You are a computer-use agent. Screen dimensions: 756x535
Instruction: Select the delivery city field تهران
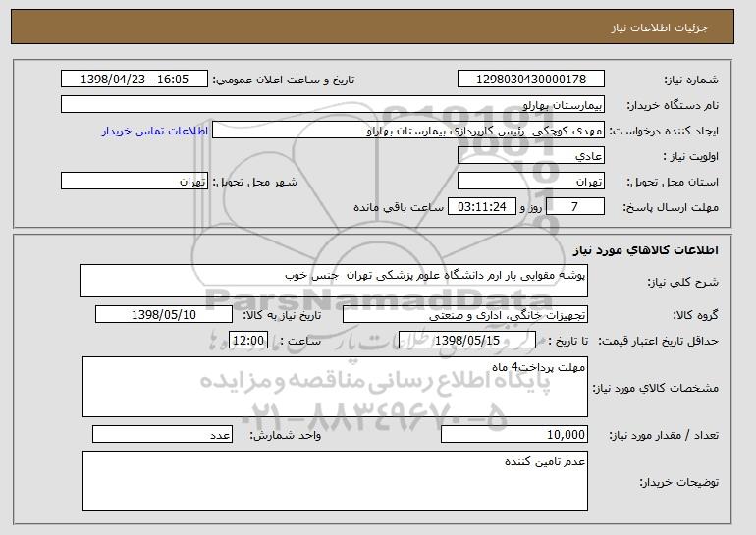click(135, 182)
